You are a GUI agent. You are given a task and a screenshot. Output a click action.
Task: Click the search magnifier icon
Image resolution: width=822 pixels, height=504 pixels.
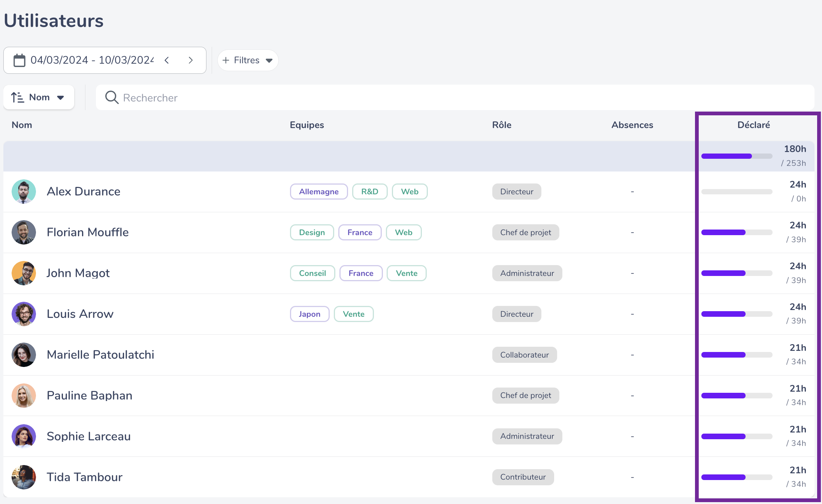tap(112, 97)
